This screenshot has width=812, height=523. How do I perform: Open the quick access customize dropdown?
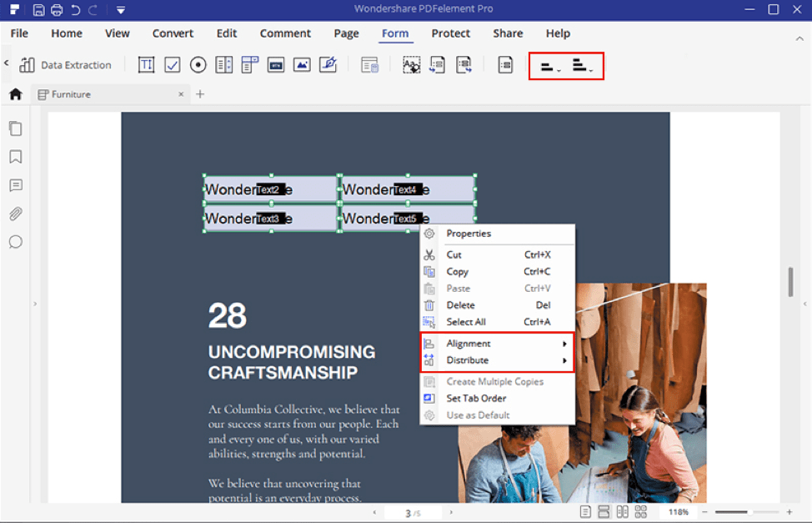tap(121, 10)
